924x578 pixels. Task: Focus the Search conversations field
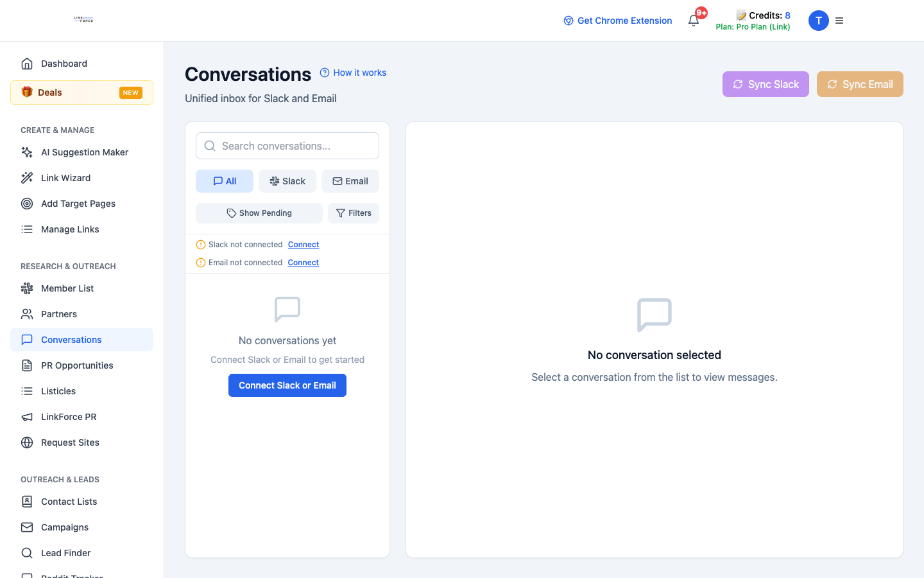pos(287,146)
